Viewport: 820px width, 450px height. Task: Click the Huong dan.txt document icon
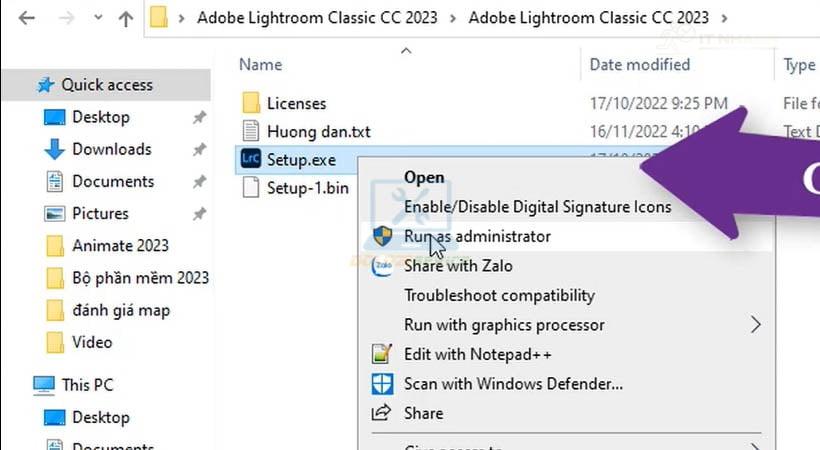click(x=251, y=131)
